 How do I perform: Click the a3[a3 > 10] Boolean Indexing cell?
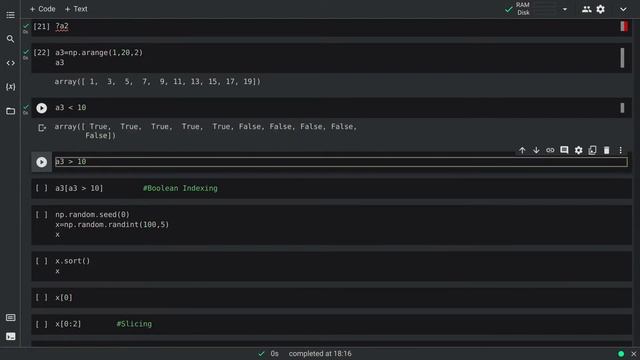click(331, 188)
